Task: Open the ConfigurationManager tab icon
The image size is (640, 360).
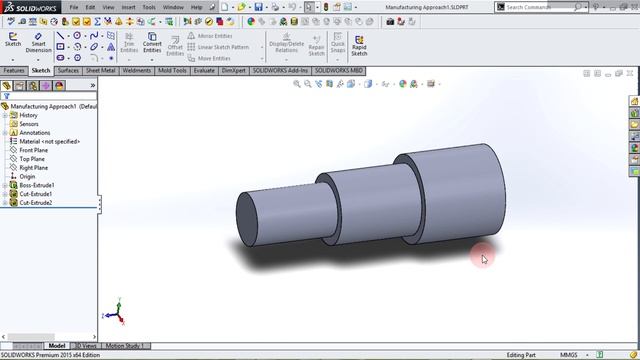Action: 33,85
